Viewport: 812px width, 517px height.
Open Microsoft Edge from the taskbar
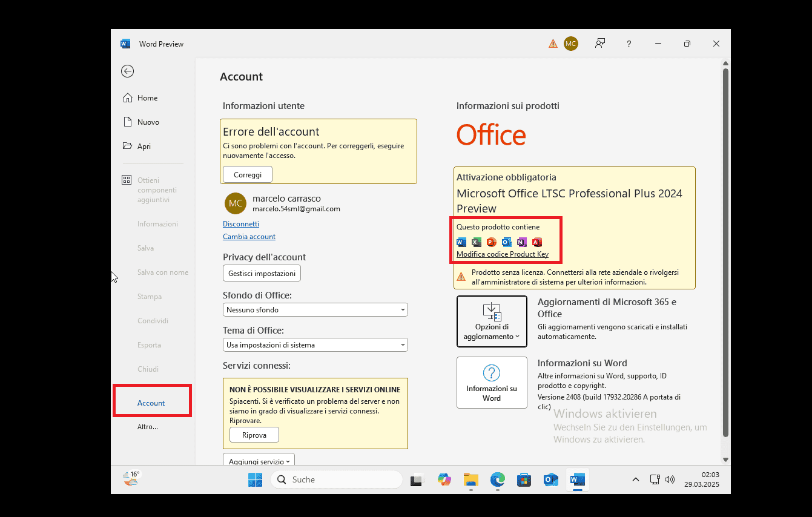click(497, 479)
